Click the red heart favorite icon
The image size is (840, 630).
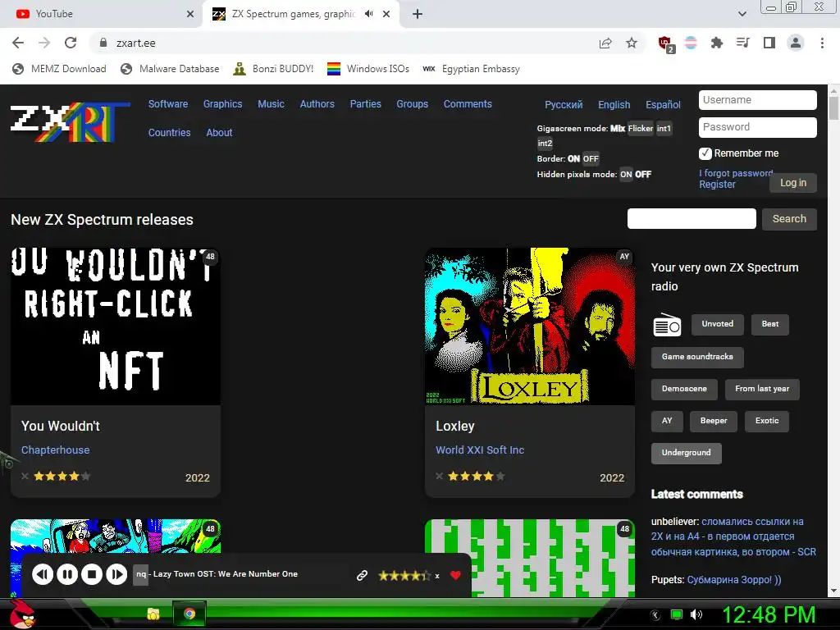455,575
